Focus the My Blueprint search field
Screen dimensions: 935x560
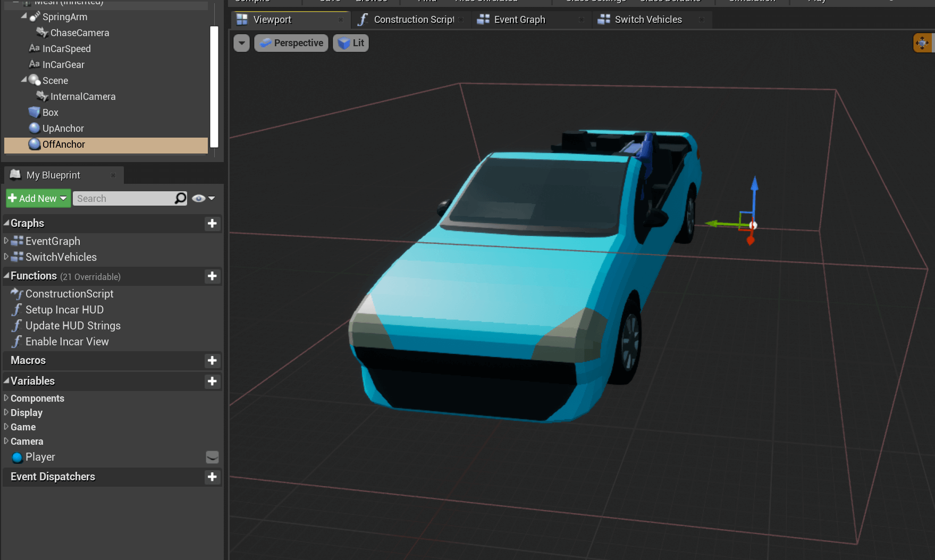[124, 198]
